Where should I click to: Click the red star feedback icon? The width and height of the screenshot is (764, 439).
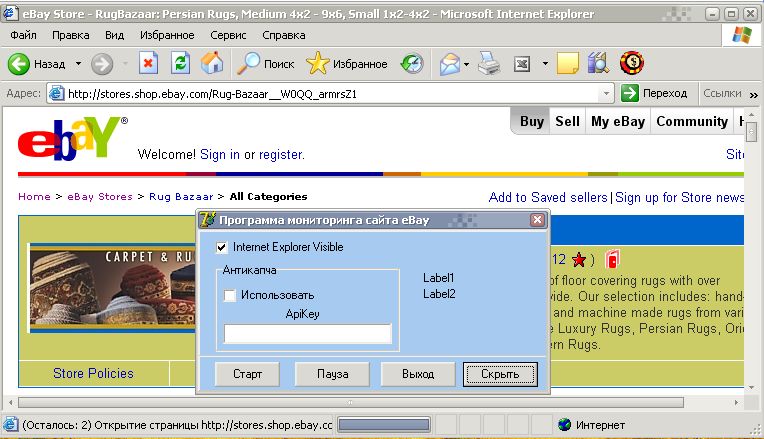tap(579, 260)
